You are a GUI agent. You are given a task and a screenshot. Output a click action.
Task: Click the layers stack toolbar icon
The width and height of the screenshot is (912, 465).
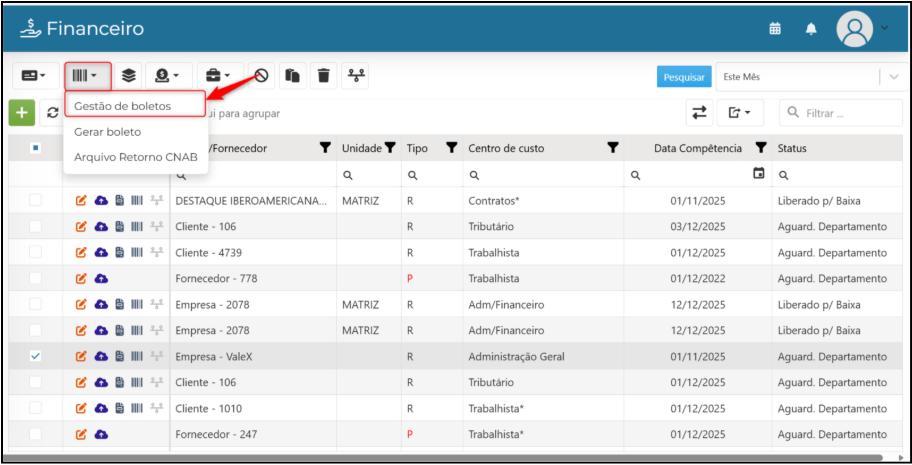coord(129,76)
